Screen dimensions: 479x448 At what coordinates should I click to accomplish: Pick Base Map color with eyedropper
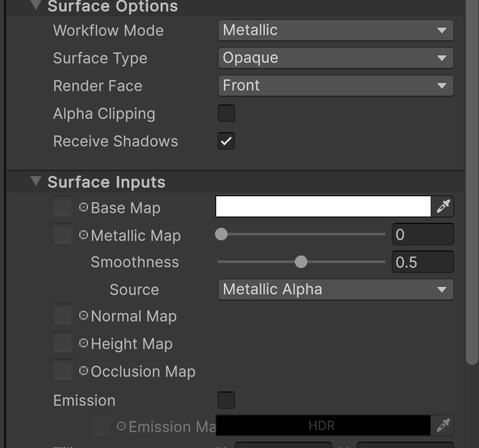443,206
